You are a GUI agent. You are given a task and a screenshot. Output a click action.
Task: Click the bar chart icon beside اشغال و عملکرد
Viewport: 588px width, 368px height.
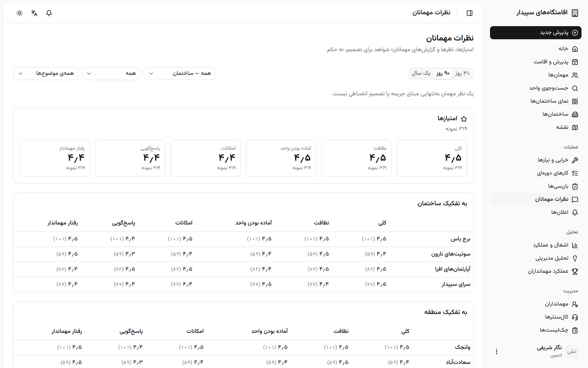pyautogui.click(x=575, y=245)
